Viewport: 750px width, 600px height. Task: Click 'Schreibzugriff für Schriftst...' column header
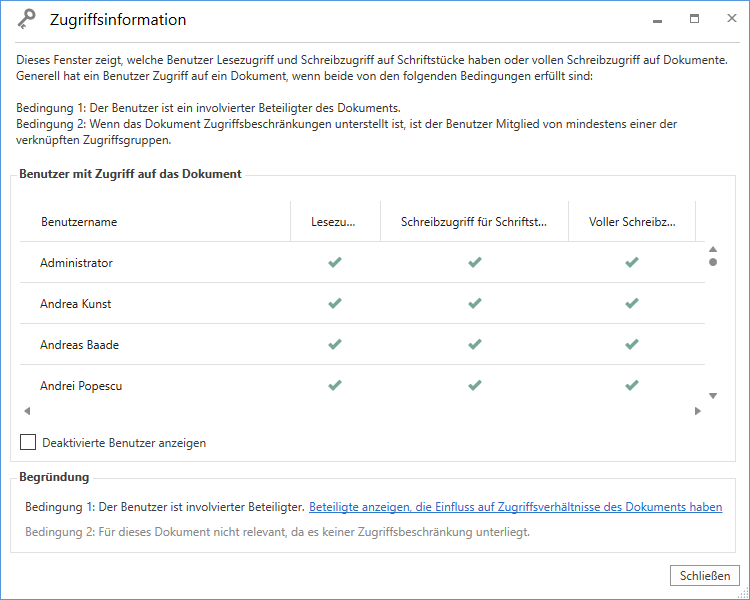(474, 222)
